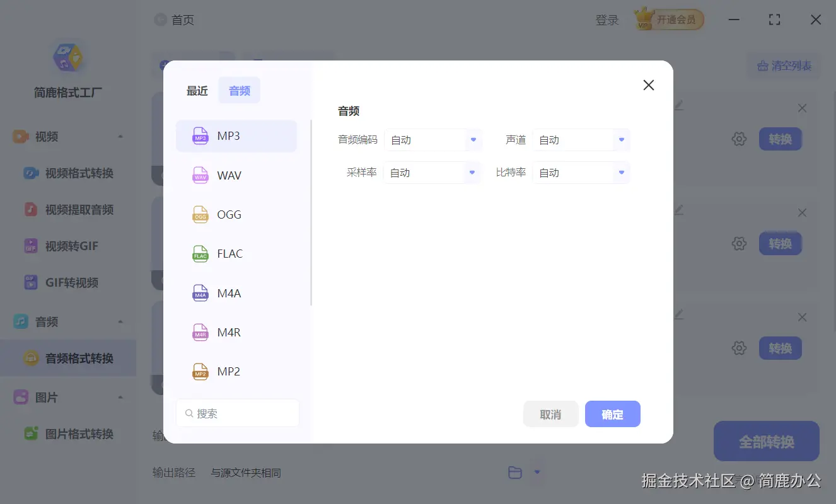Open the 采样率 sample rate dropdown
Viewport: 836px width, 504px height.
point(433,172)
